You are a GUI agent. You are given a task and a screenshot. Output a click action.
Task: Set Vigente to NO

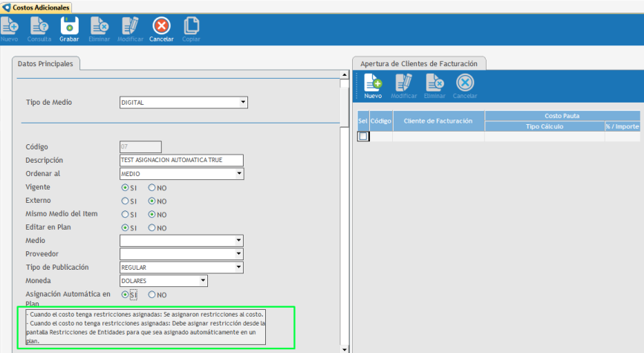click(152, 187)
